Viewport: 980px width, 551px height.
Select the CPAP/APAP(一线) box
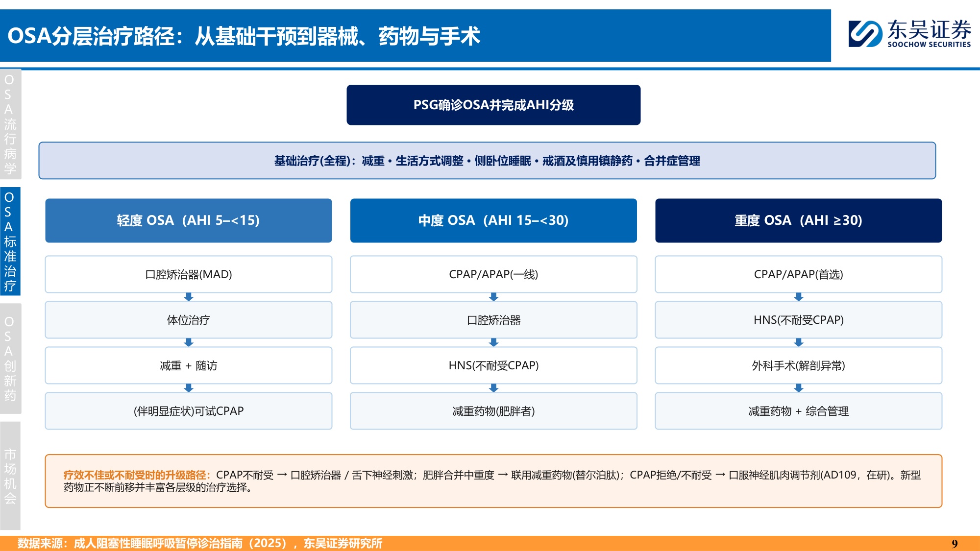493,274
